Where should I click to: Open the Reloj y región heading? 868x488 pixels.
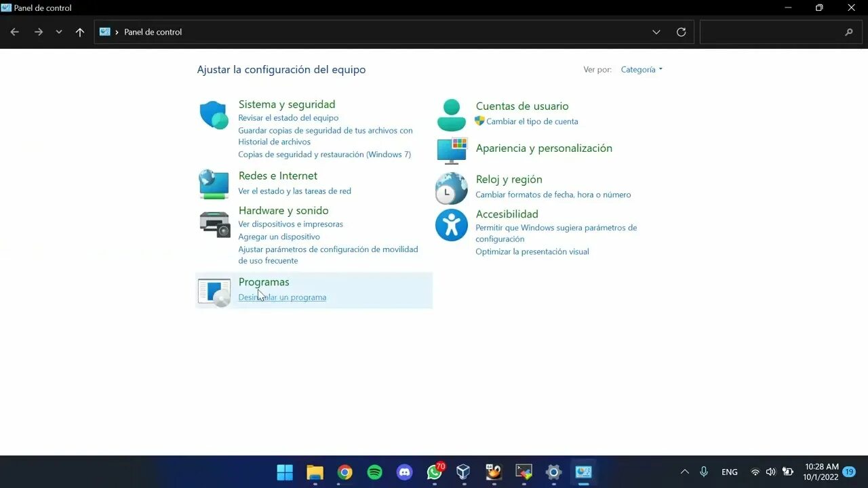(509, 180)
